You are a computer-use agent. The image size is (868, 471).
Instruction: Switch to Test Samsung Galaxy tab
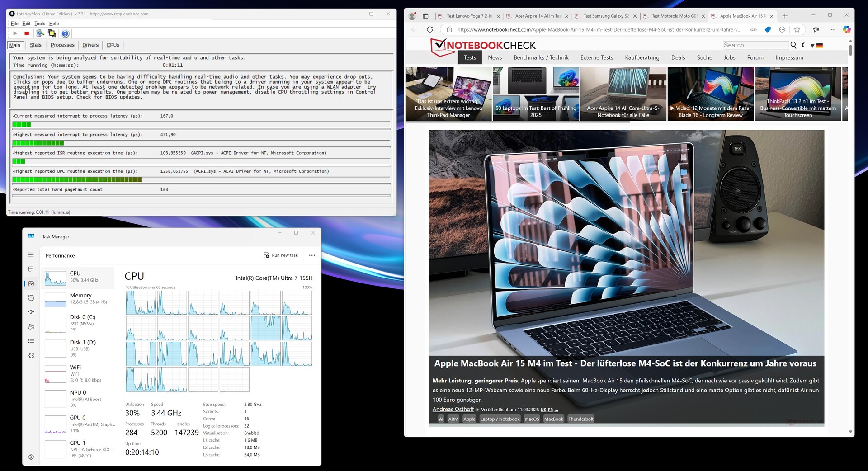click(606, 16)
